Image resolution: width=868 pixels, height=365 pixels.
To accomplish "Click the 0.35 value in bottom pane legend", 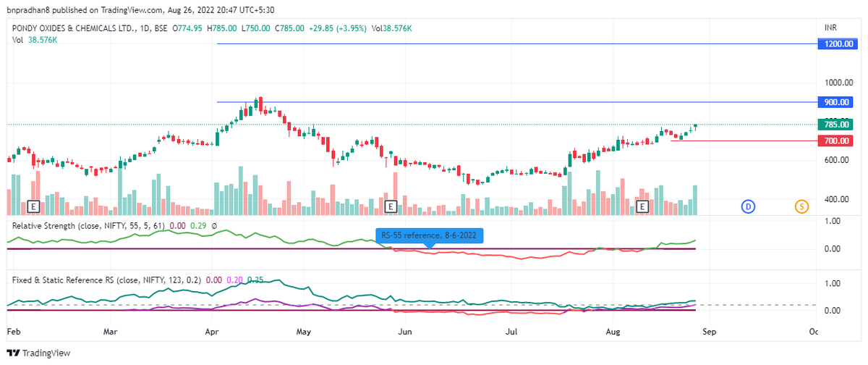I will pyautogui.click(x=255, y=279).
